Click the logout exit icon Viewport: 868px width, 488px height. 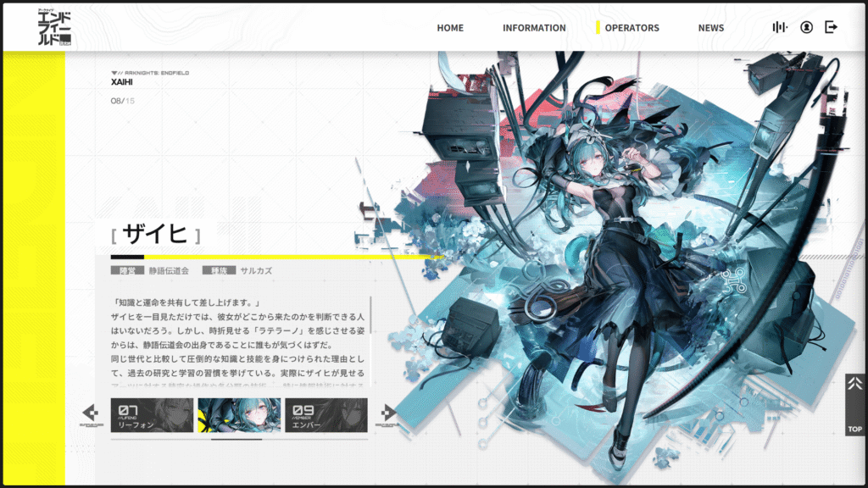831,27
